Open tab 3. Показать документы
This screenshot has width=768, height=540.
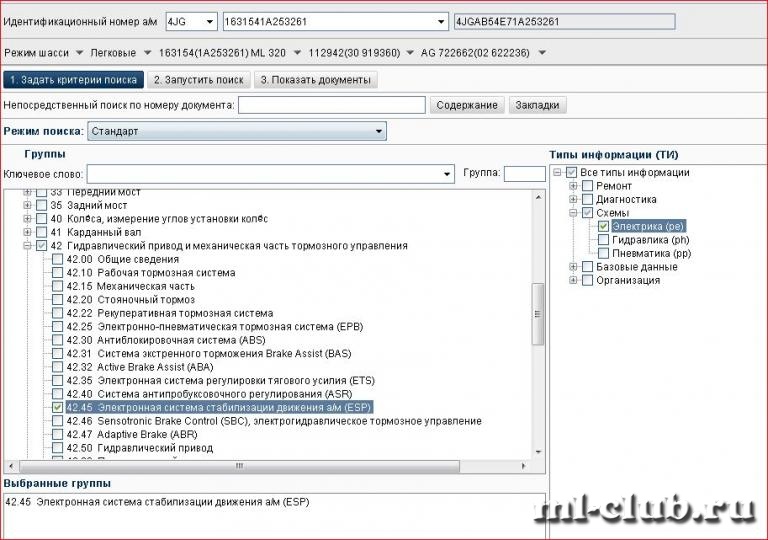315,80
